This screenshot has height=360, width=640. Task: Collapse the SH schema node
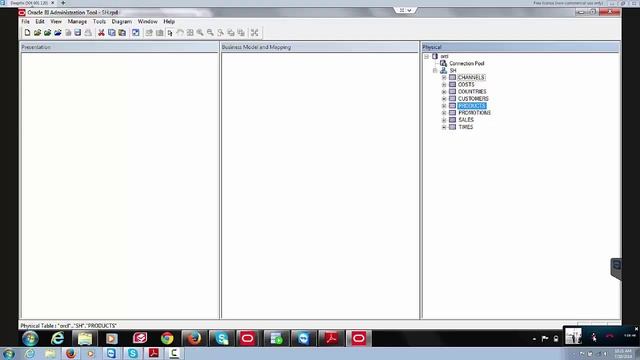(435, 71)
